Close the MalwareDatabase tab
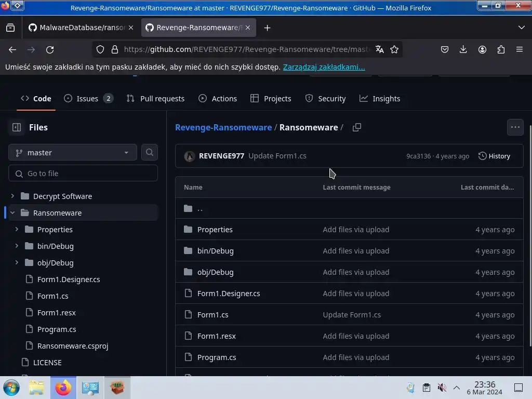The image size is (532, 399). [x=131, y=28]
